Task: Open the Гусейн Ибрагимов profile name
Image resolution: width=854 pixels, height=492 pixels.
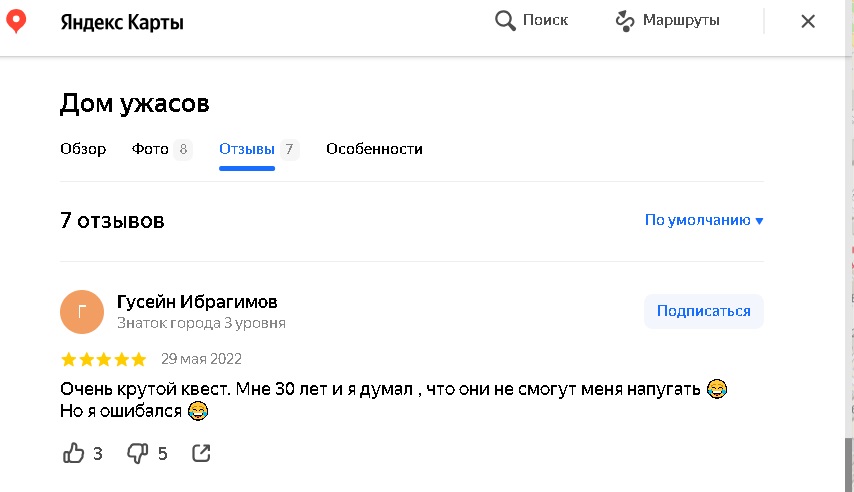Action: coord(197,301)
